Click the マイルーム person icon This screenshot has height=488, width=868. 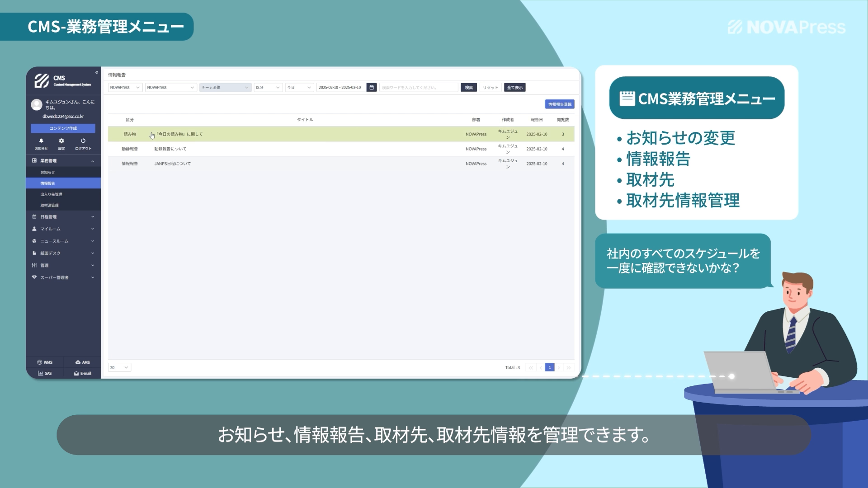(34, 229)
